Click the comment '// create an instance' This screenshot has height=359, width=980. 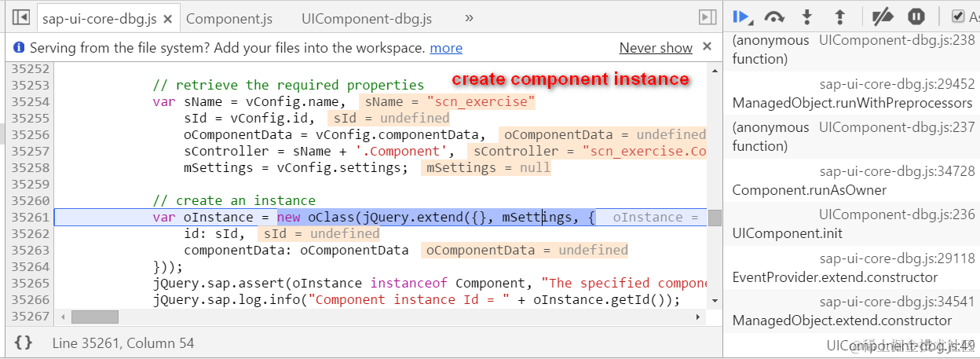tap(234, 200)
